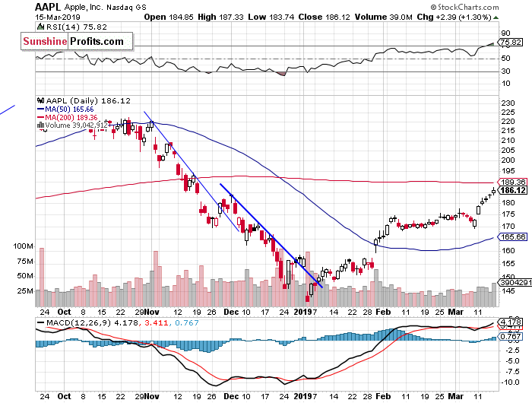Click the red 3.411 MACD signal value
532x403 pixels.
coord(156,322)
